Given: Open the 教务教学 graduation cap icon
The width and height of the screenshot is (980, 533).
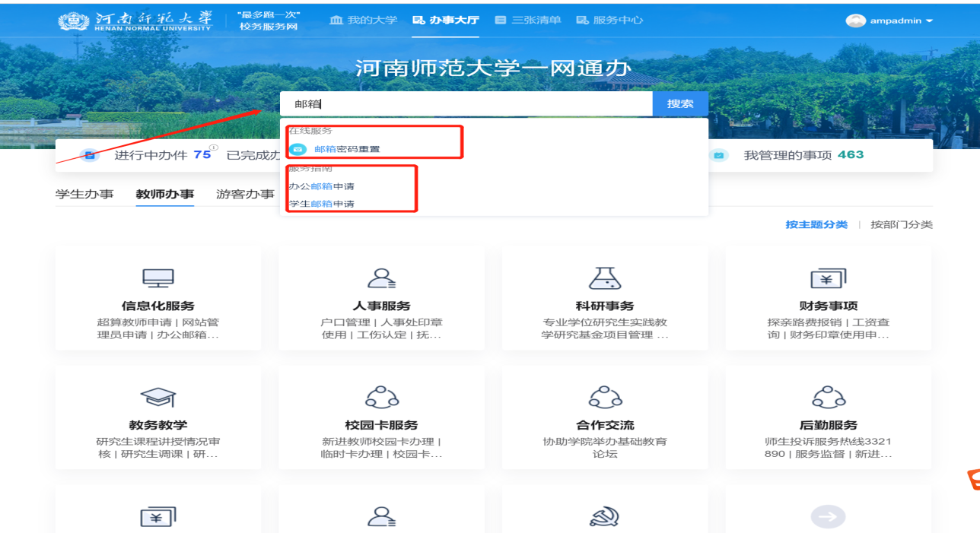Looking at the screenshot, I should (158, 397).
